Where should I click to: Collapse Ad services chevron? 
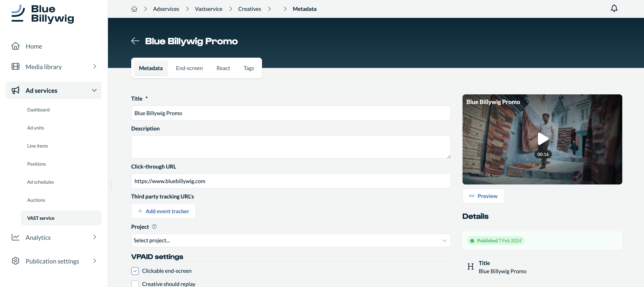(x=94, y=90)
